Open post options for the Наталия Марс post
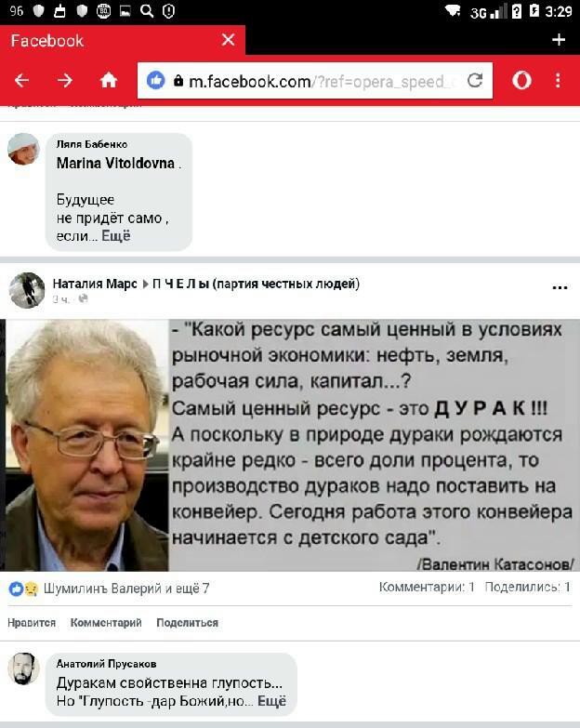580x728 pixels. point(560,288)
